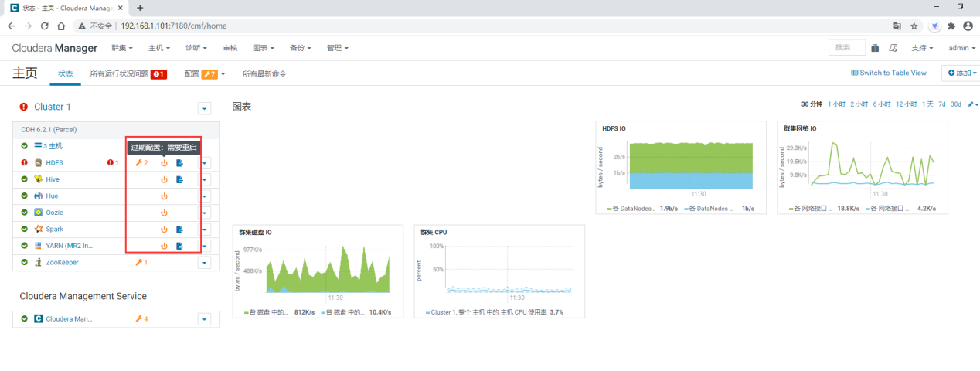980x371 pixels.
Task: Open the 主机 (Hosts) menu
Action: coord(159,48)
